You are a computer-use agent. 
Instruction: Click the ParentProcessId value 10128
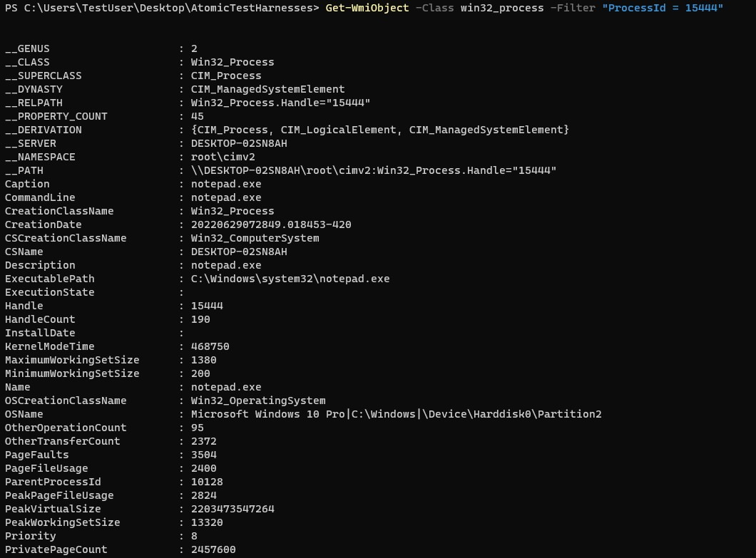click(207, 482)
